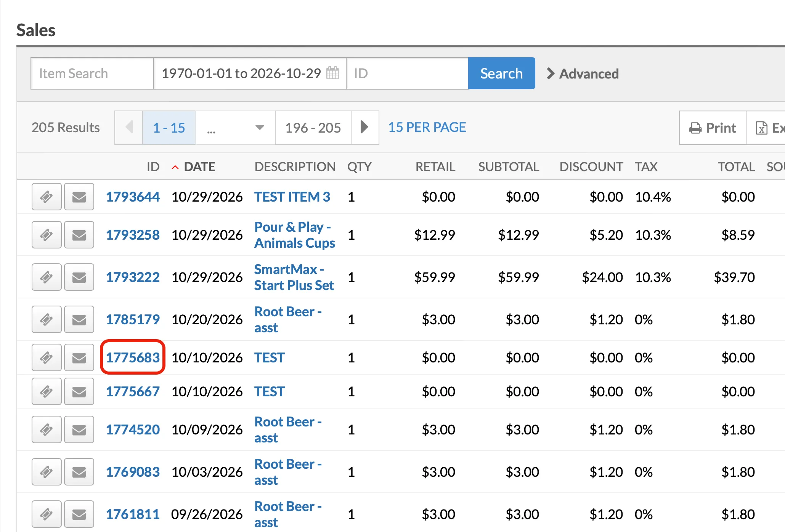Viewport: 785px width, 532px height.
Task: Jump to the 196 - 205 page range
Action: tap(313, 128)
